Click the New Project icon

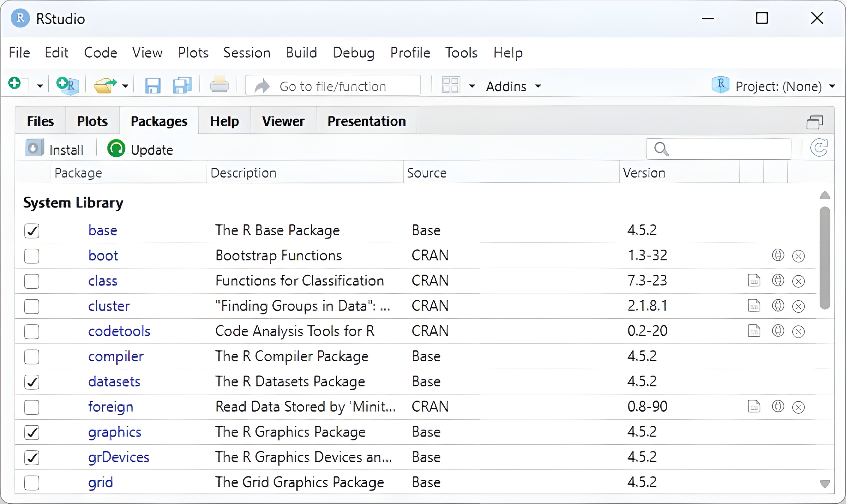(67, 85)
